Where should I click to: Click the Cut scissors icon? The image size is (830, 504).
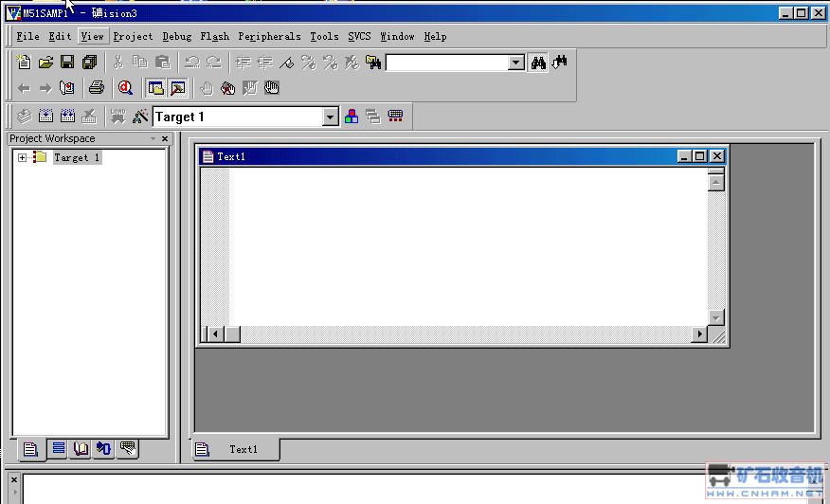pos(118,62)
